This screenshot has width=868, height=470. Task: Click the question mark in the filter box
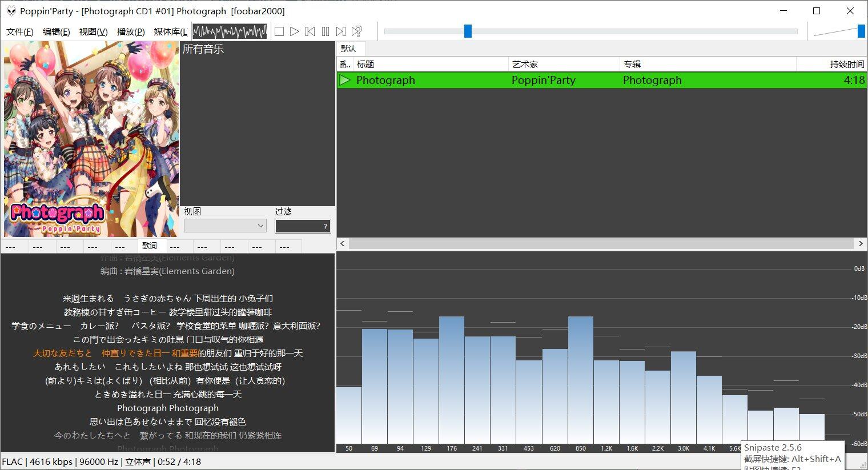[x=325, y=227]
